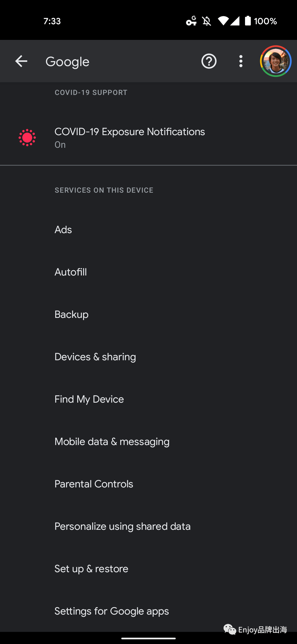Open Backup settings

coord(148,315)
